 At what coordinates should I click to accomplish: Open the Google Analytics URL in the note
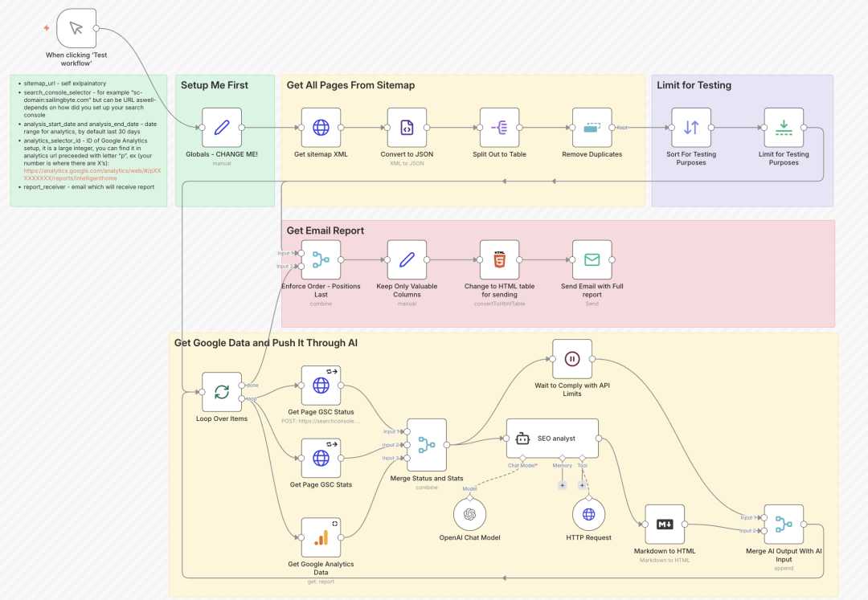click(92, 171)
